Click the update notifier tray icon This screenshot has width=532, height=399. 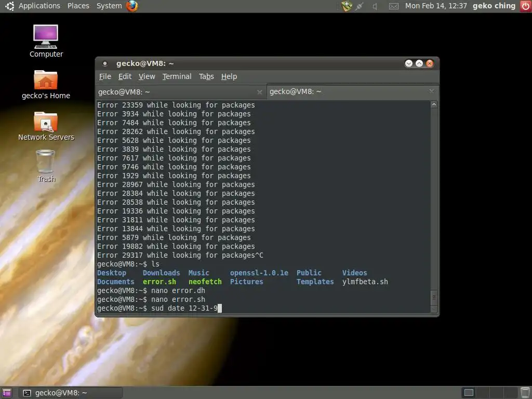347,6
